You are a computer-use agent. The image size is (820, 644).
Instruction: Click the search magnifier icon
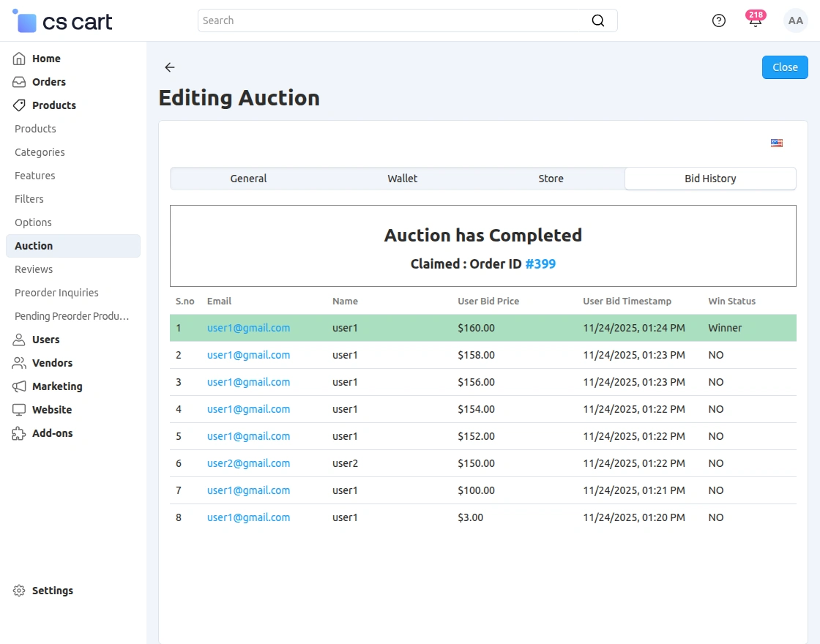coord(598,20)
